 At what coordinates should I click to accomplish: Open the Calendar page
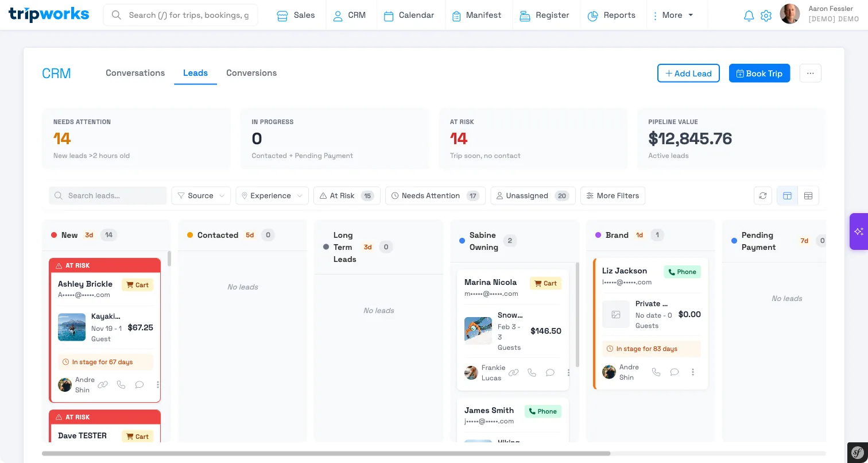(409, 16)
